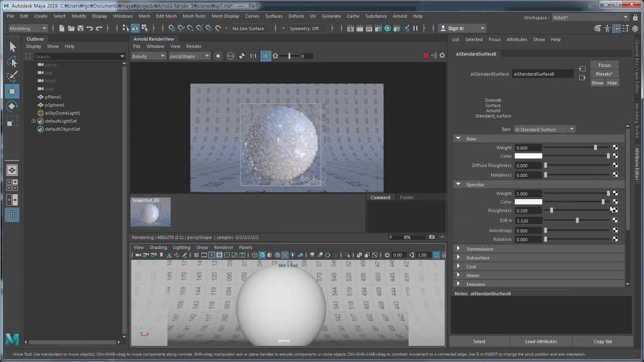Screen dimensions: 644x362
Task: Activate the Move tool in the toolbox
Action: 12,92
